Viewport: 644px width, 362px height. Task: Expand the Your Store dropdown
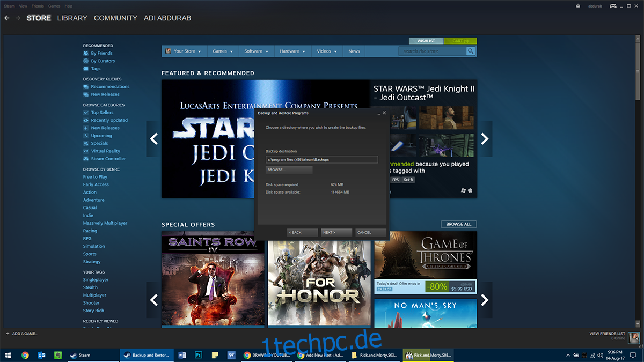(x=183, y=51)
